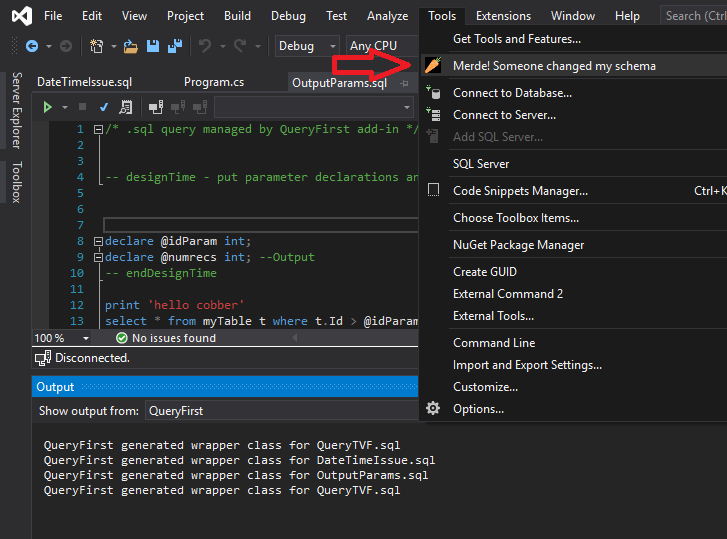Place cursor on empty editor line 7

(x=261, y=225)
